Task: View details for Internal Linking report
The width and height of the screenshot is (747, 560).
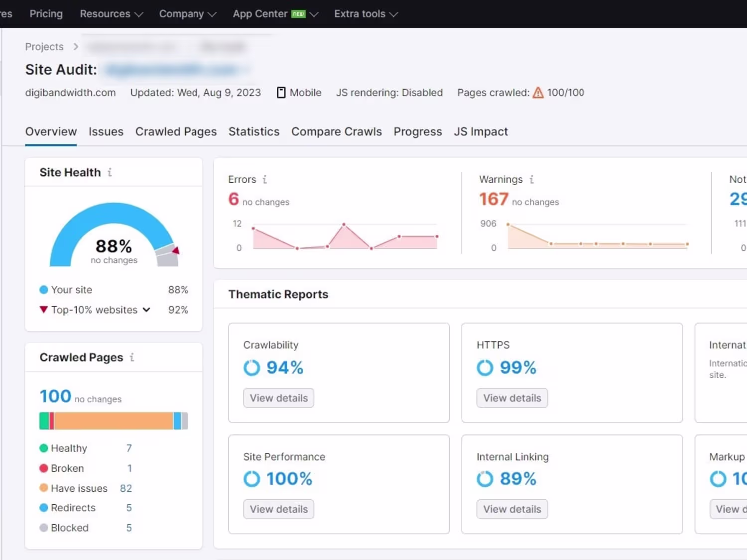Action: 512,509
